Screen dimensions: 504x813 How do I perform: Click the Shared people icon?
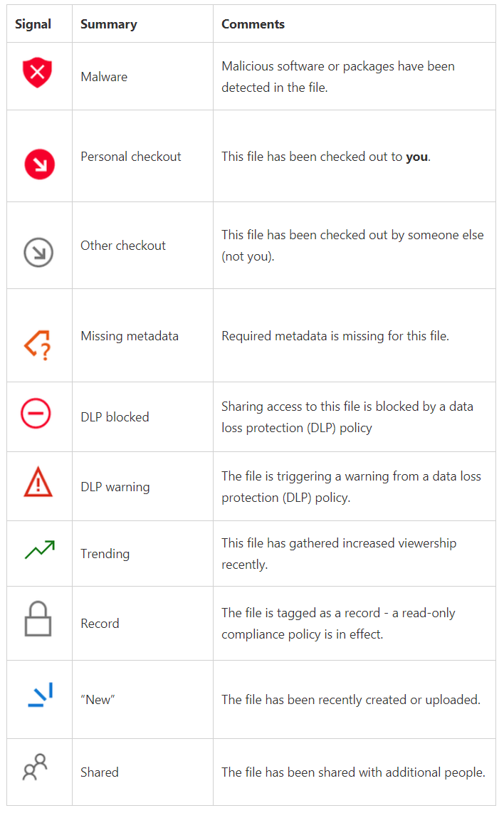point(35,767)
